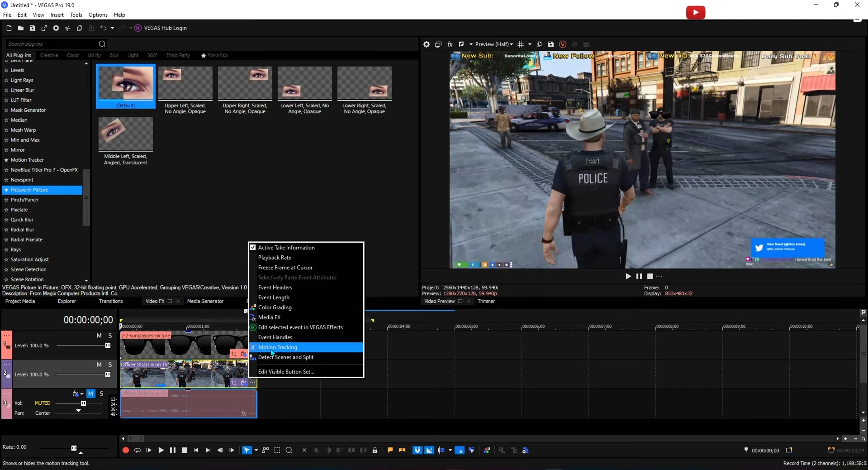
Task: Adjust the playback Rate slider
Action: point(75,448)
